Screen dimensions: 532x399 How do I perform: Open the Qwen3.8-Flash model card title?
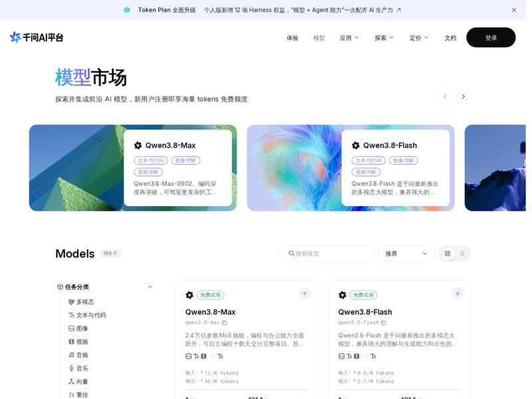click(365, 312)
